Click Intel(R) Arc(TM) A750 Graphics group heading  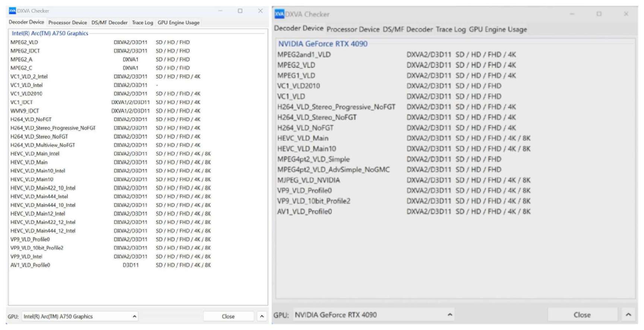coord(50,33)
